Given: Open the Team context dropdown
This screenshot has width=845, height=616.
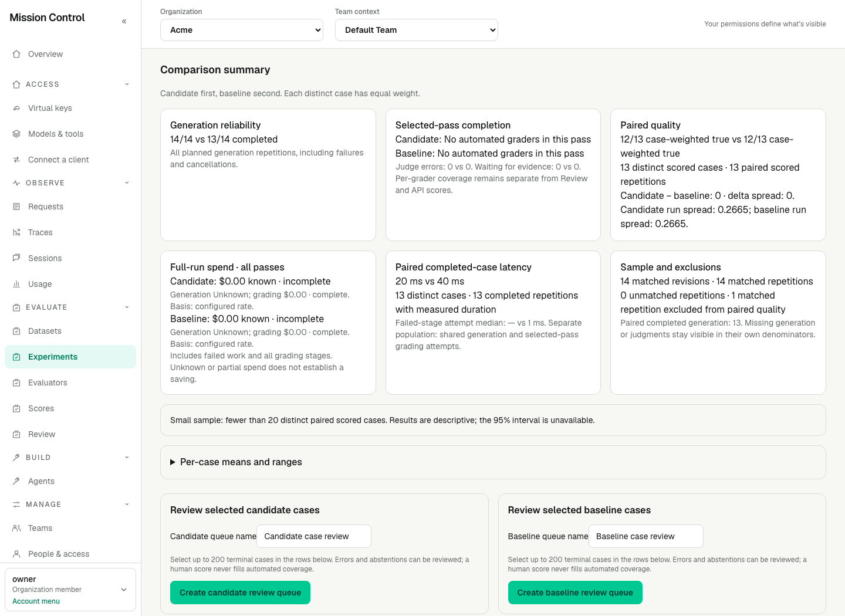Looking at the screenshot, I should pyautogui.click(x=417, y=30).
